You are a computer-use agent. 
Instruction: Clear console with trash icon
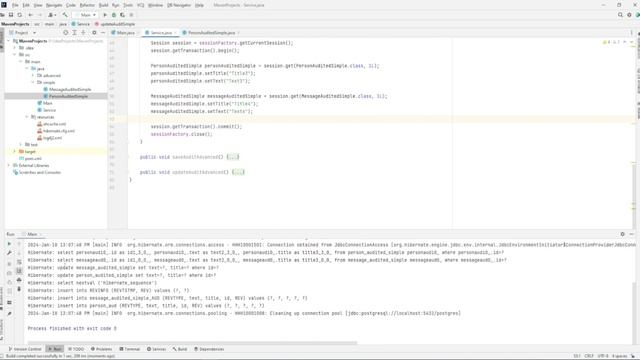(19, 289)
